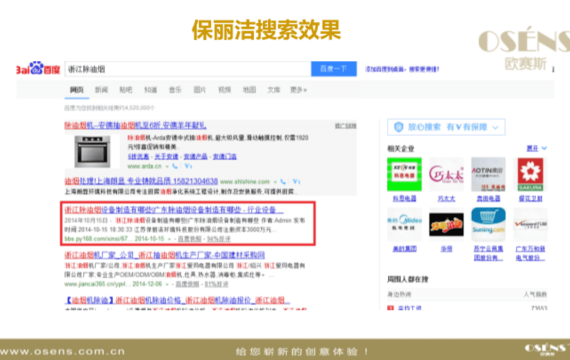
Task: Open the Suning.com shopping cart logo
Action: tap(488, 224)
